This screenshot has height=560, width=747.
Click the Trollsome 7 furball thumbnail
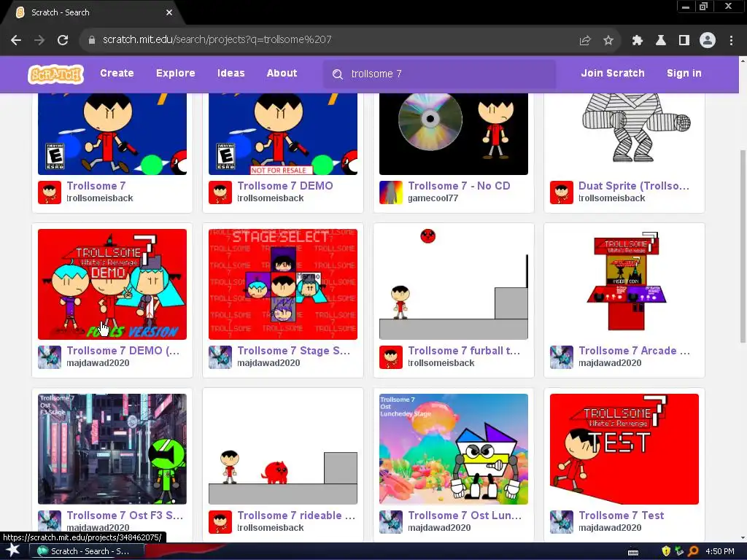click(454, 284)
